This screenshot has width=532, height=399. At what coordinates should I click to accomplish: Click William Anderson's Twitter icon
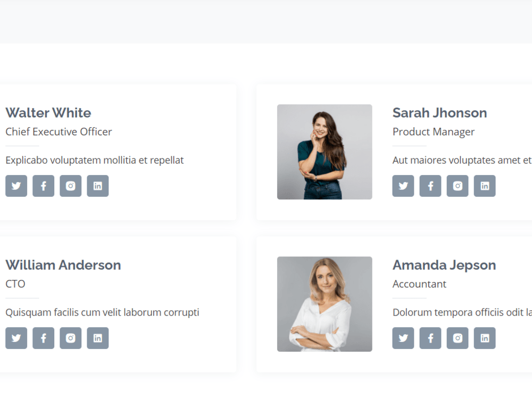(x=16, y=338)
